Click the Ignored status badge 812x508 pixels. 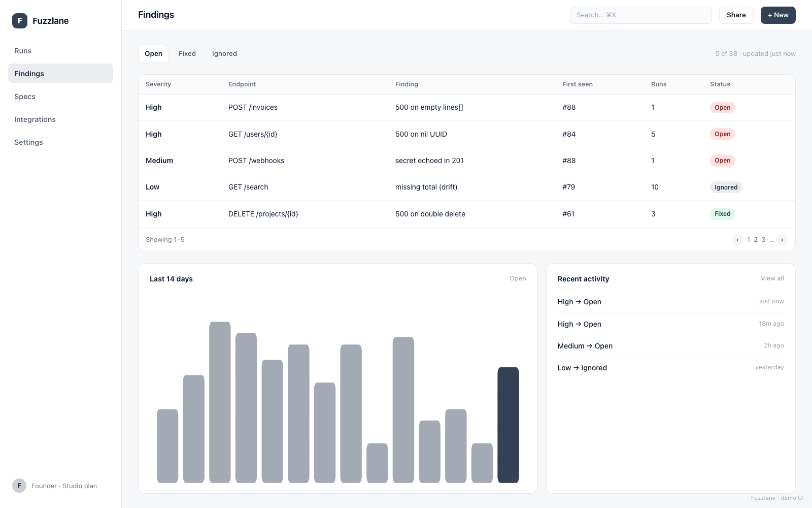[x=726, y=187]
